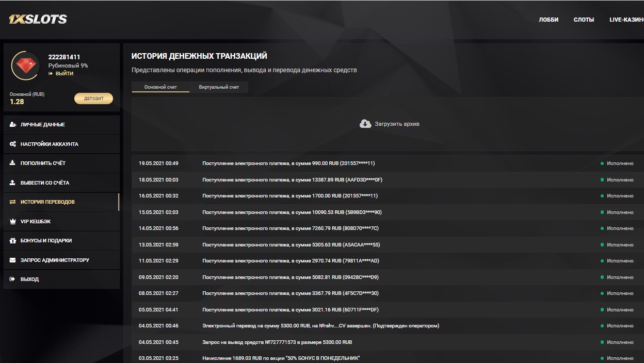Click the 1XSLOTS logo
Screen dimensions: 644x363
click(x=38, y=19)
